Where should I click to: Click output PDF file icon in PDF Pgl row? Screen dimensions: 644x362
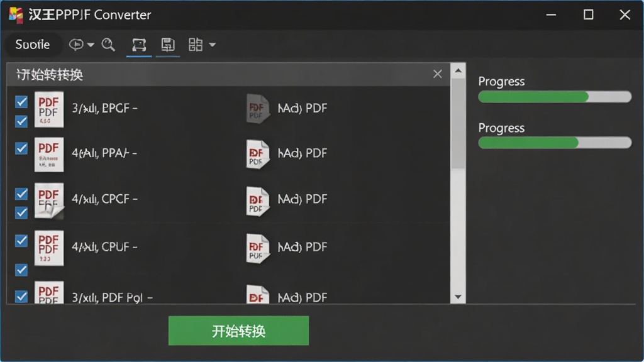click(258, 294)
